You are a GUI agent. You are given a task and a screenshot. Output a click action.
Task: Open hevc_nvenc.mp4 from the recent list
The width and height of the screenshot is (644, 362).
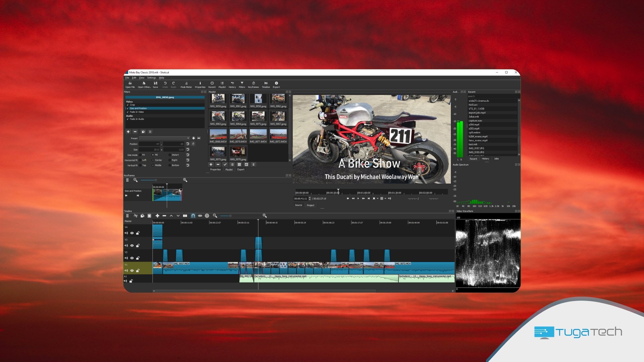click(478, 140)
